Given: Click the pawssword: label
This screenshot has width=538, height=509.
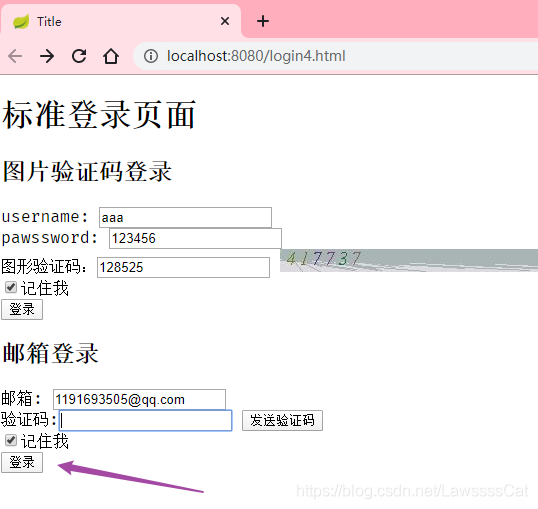Looking at the screenshot, I should click(50, 238).
